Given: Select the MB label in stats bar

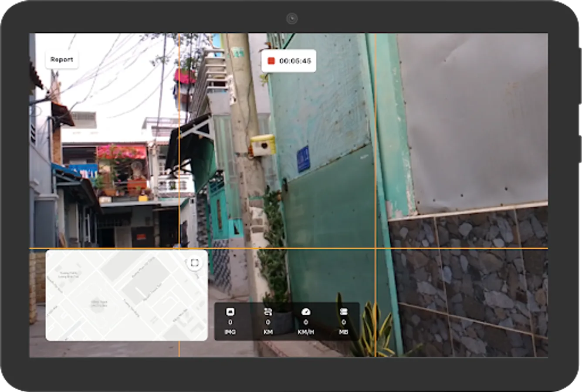Looking at the screenshot, I should tap(344, 332).
